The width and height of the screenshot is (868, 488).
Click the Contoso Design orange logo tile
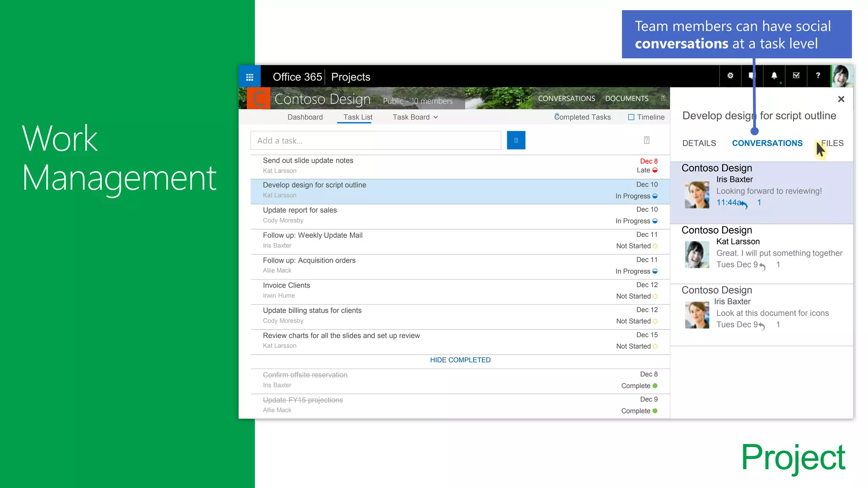coord(258,99)
